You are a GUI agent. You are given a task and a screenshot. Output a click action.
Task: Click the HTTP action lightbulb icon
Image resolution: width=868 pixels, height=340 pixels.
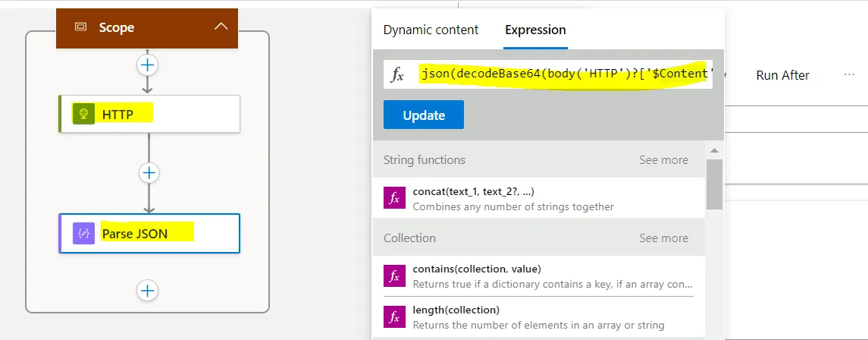tap(83, 114)
